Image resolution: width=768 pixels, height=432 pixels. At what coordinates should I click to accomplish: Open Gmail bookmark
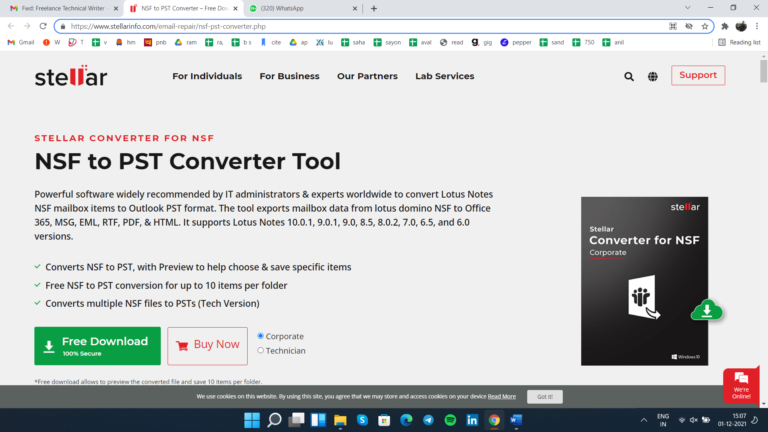click(x=21, y=43)
